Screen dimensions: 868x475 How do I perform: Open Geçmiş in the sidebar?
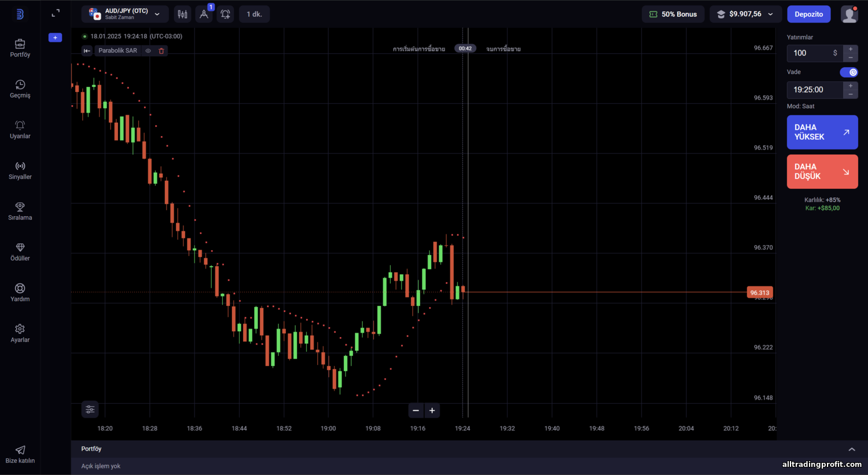[x=20, y=89]
